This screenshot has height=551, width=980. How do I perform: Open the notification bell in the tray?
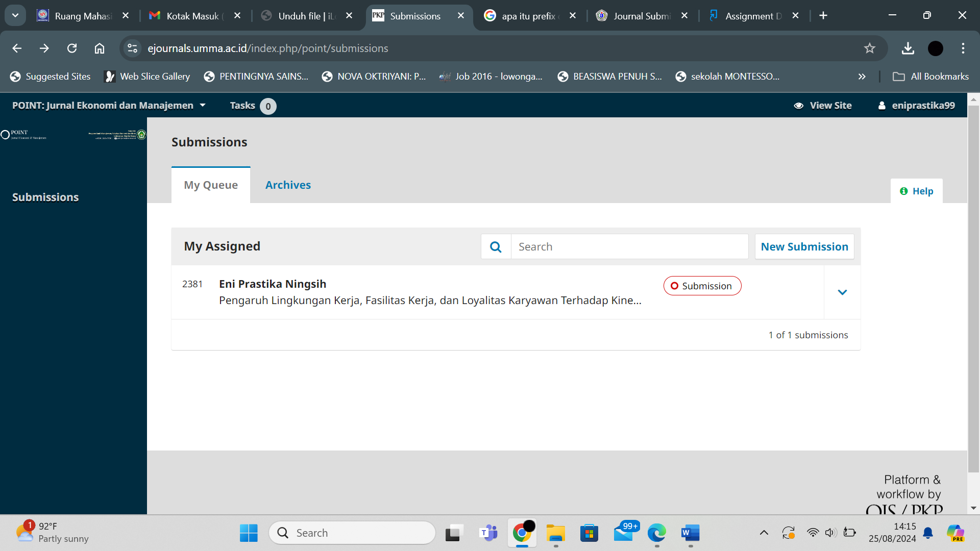pyautogui.click(x=928, y=533)
